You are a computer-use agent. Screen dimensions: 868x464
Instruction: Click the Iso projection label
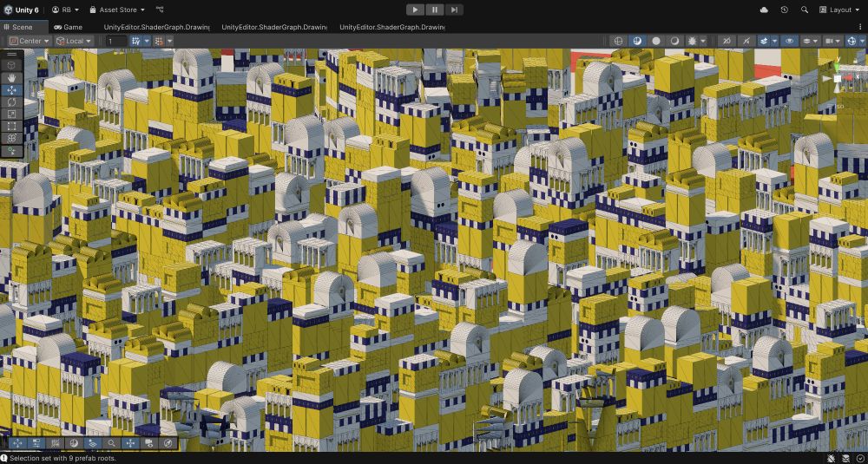coord(838,106)
